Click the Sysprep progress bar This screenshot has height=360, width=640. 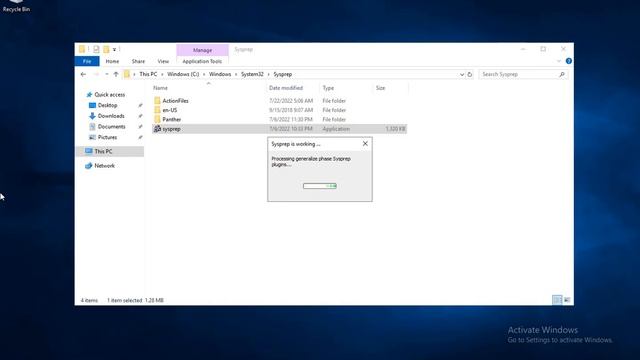(320, 186)
